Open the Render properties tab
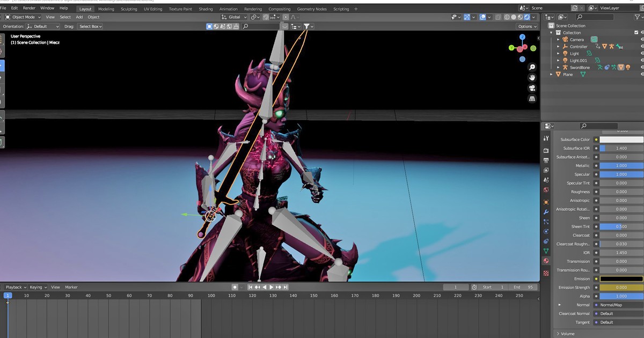Viewport: 644px width, 338px height. point(546,150)
